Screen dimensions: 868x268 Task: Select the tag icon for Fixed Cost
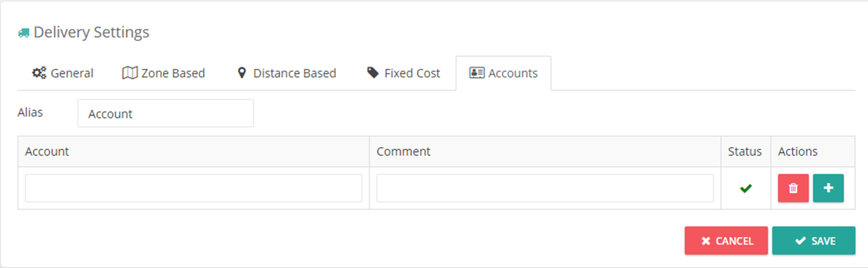tap(373, 72)
